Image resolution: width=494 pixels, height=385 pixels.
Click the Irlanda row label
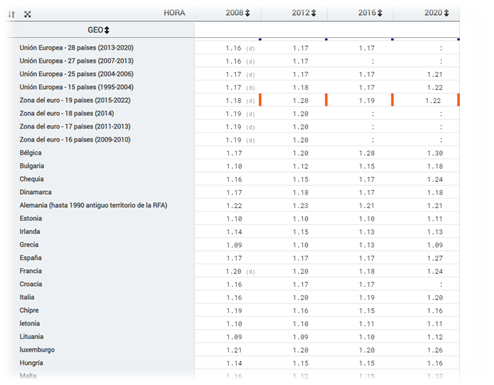[x=30, y=232]
